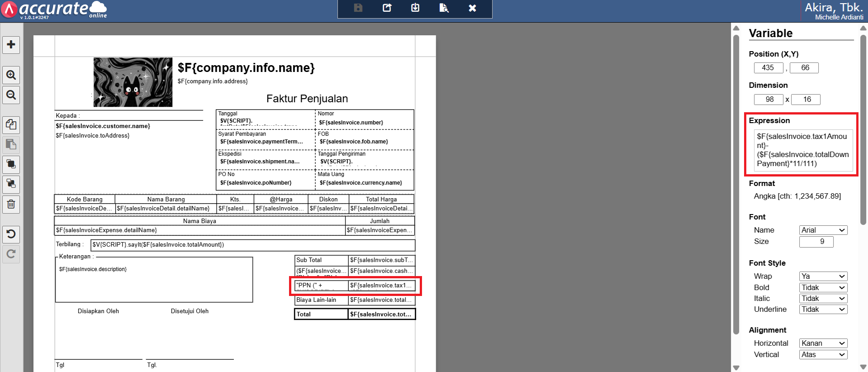Select the Total label cell in template
868x372 pixels.
[x=321, y=314]
